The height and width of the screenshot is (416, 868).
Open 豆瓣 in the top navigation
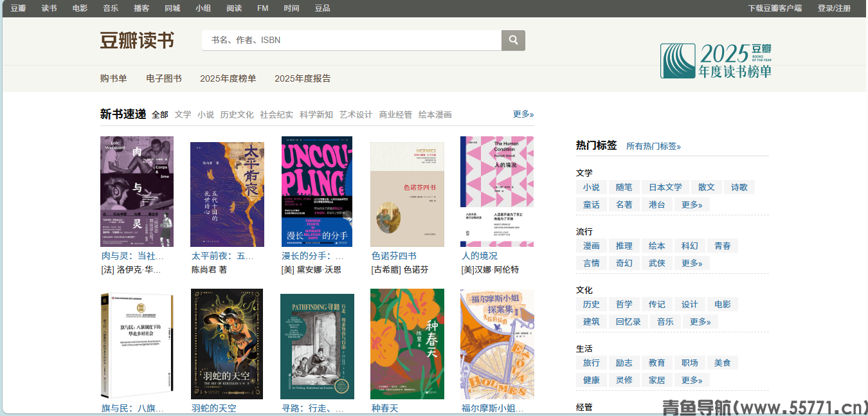coord(19,8)
